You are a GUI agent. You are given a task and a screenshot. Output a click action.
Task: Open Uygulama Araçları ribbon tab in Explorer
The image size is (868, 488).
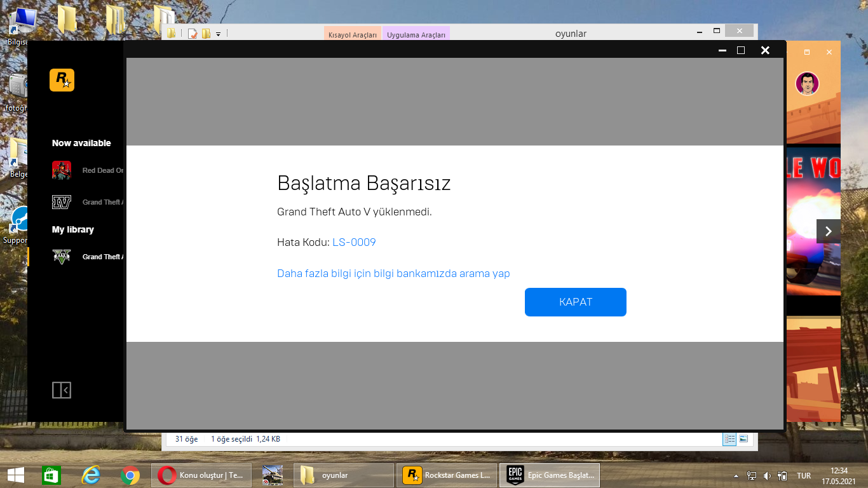pyautogui.click(x=416, y=34)
